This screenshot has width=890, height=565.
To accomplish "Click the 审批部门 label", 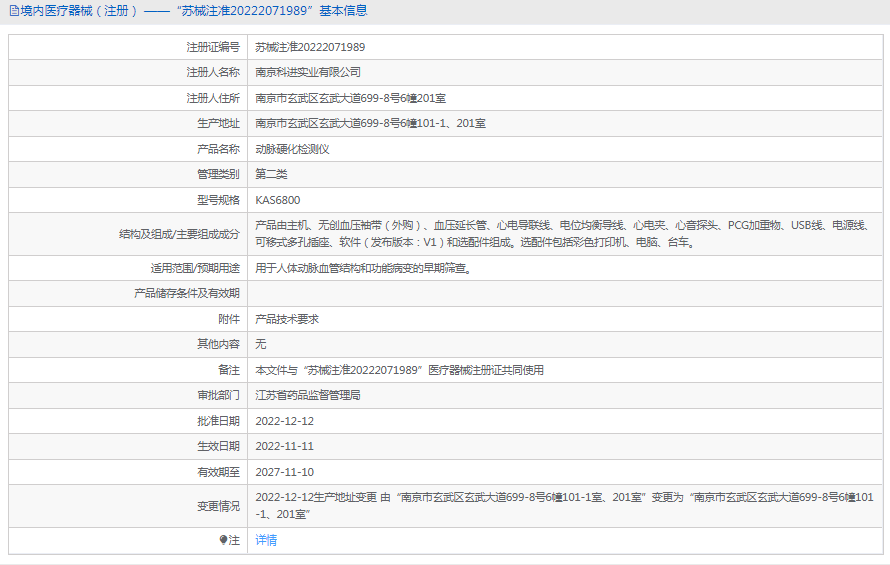I will (219, 395).
